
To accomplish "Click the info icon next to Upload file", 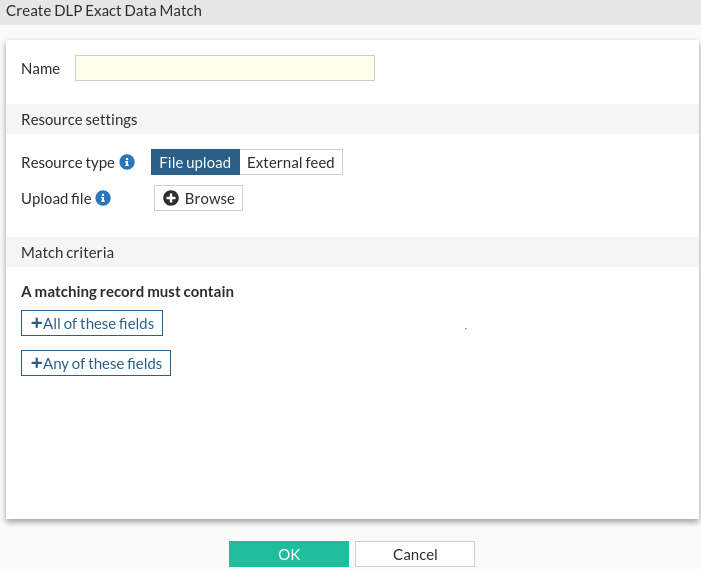I will tap(103, 198).
